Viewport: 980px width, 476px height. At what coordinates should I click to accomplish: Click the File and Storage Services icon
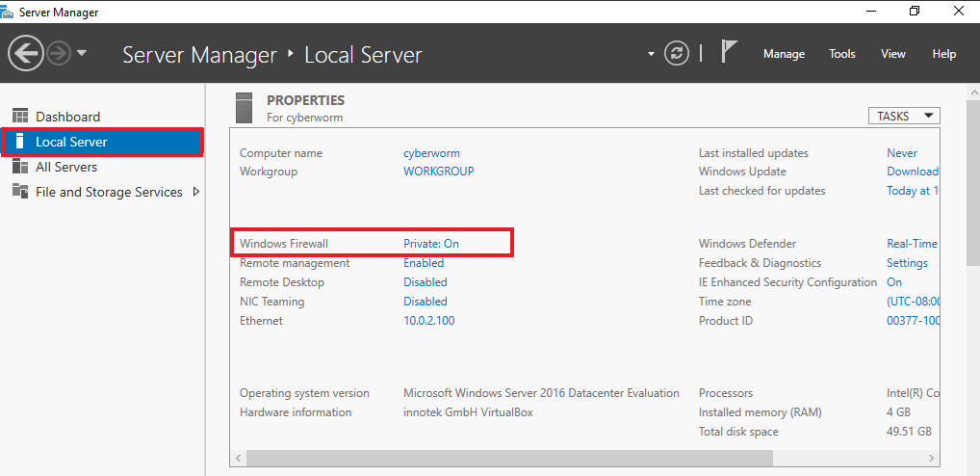pos(20,192)
